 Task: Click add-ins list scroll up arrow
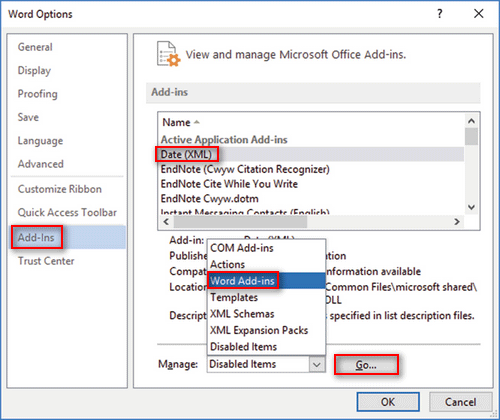[471, 121]
